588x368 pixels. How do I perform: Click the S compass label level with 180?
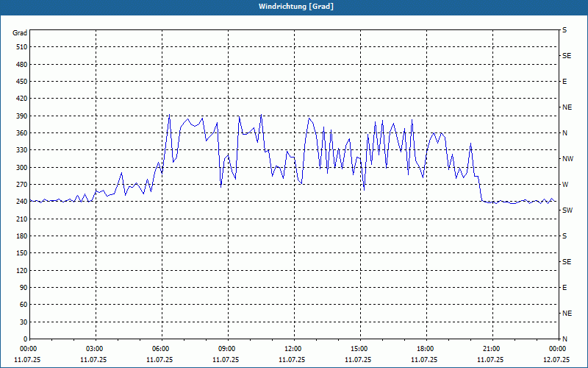pos(564,236)
